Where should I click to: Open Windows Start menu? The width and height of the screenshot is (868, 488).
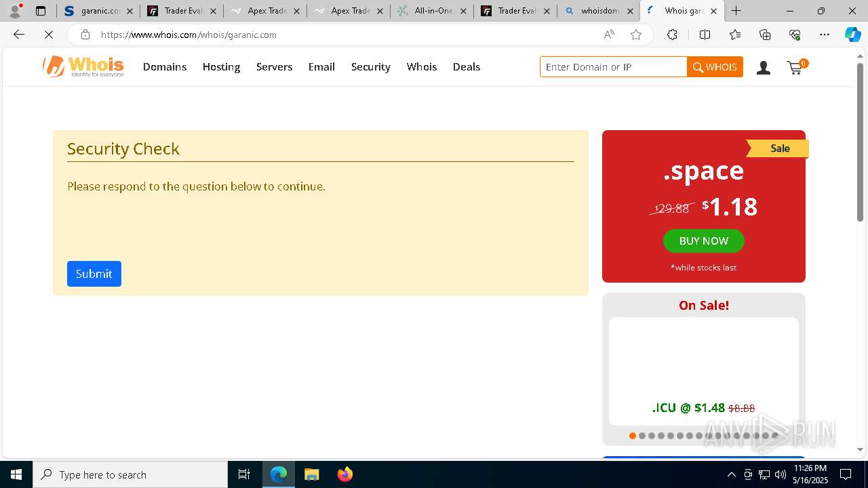[x=16, y=474]
